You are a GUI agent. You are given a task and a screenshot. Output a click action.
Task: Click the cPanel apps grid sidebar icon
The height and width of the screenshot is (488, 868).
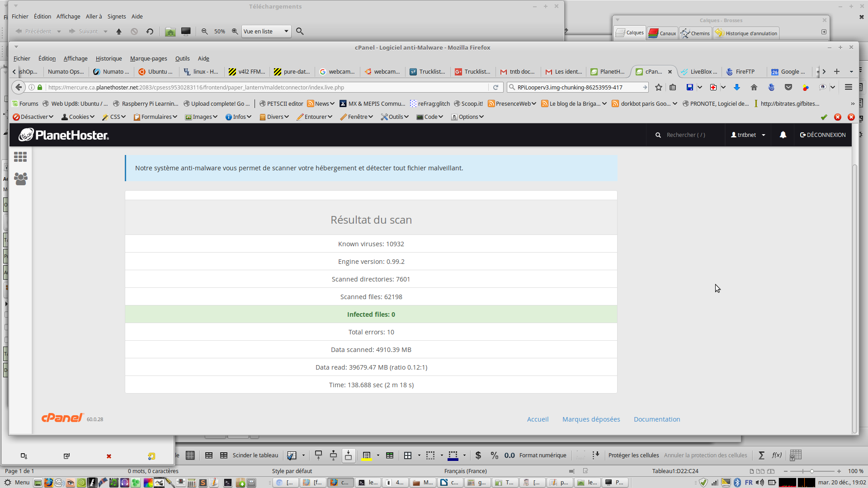20,157
